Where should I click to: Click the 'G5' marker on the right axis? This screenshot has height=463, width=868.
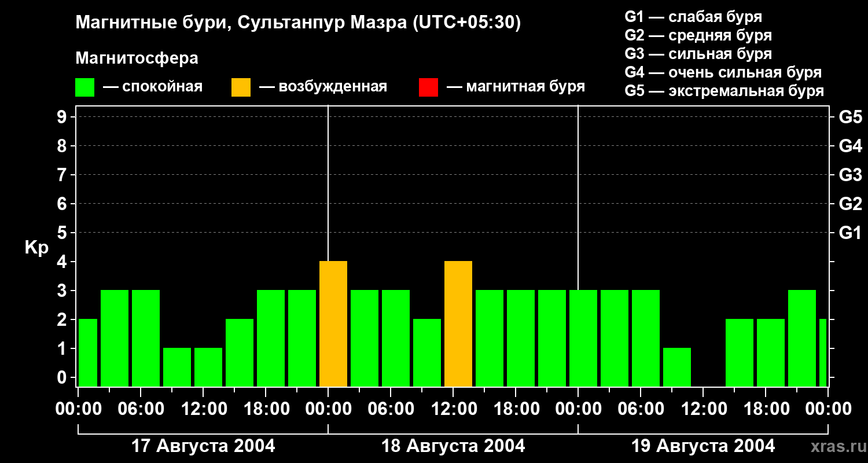coord(850,117)
